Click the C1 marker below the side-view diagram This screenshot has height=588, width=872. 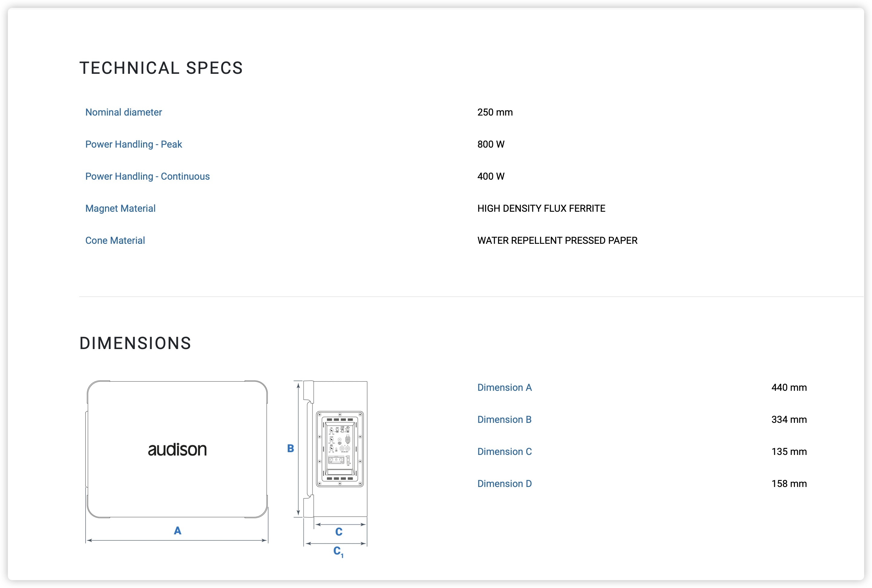click(x=338, y=552)
